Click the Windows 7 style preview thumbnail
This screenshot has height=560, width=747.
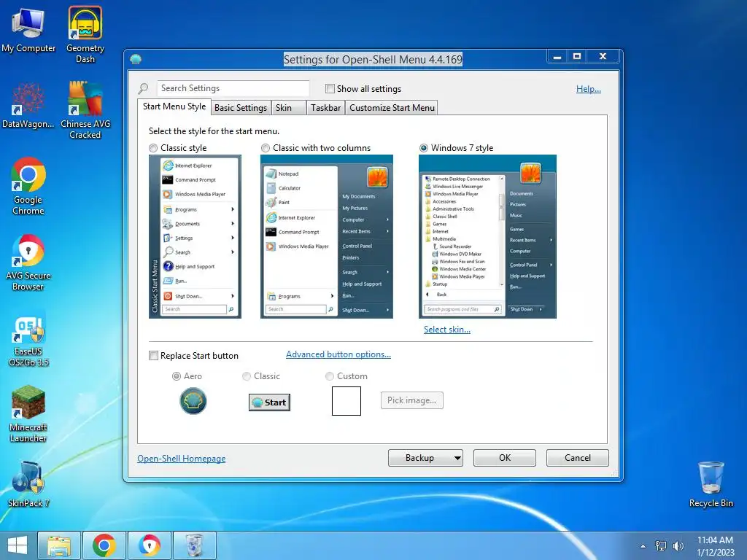point(487,237)
